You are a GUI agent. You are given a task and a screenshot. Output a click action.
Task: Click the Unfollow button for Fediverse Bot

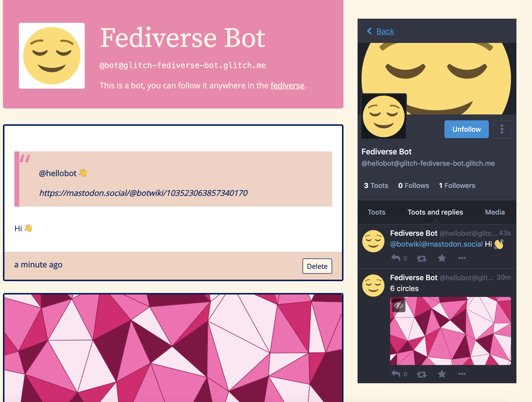(x=466, y=129)
